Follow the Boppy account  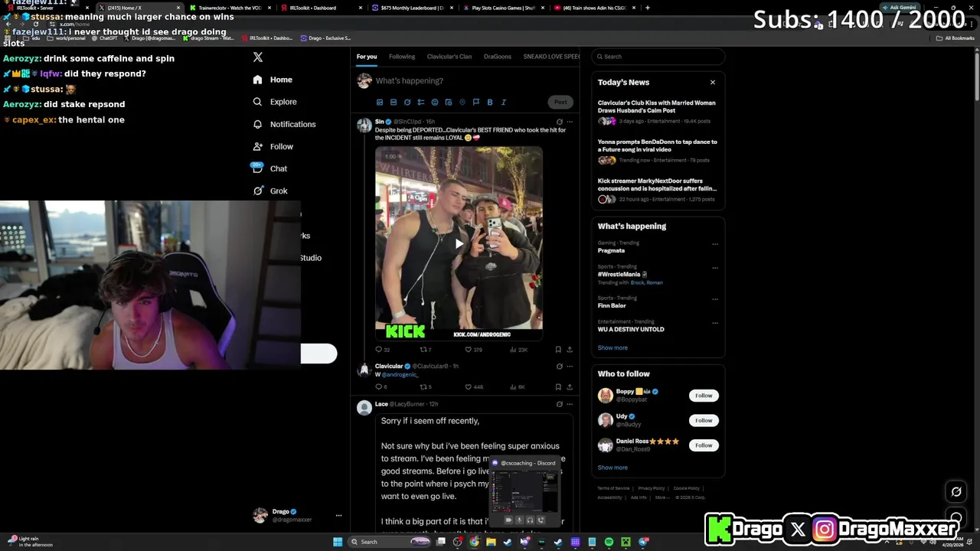704,396
